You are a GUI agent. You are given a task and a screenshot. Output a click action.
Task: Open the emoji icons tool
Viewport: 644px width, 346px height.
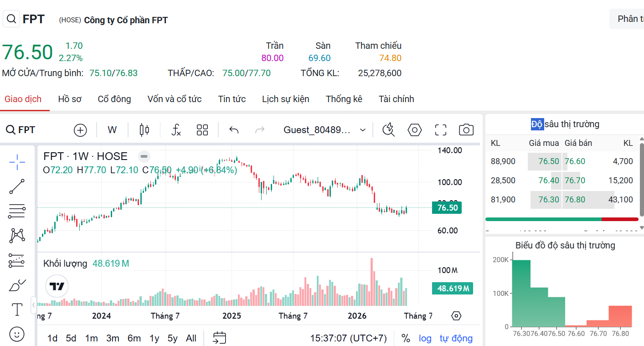[17, 334]
